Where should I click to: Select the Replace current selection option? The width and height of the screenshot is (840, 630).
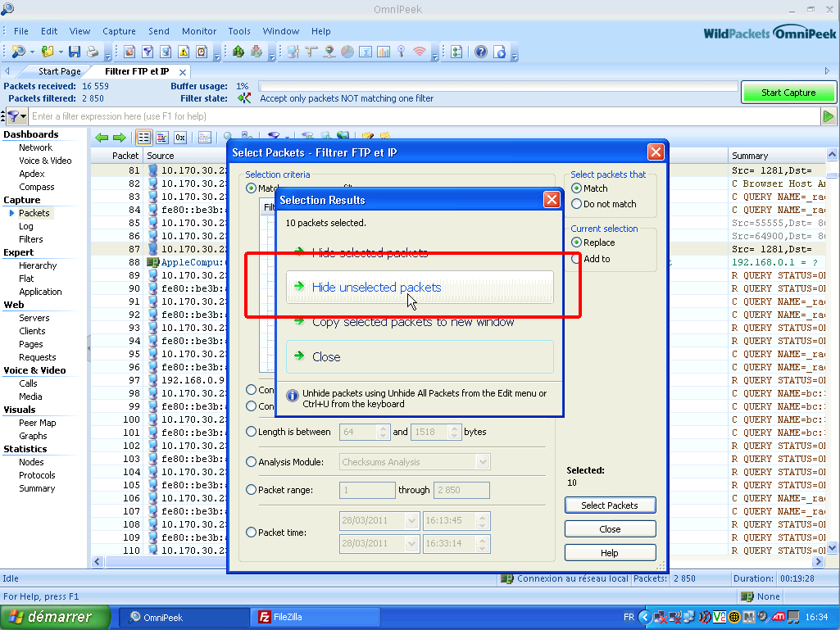point(576,242)
